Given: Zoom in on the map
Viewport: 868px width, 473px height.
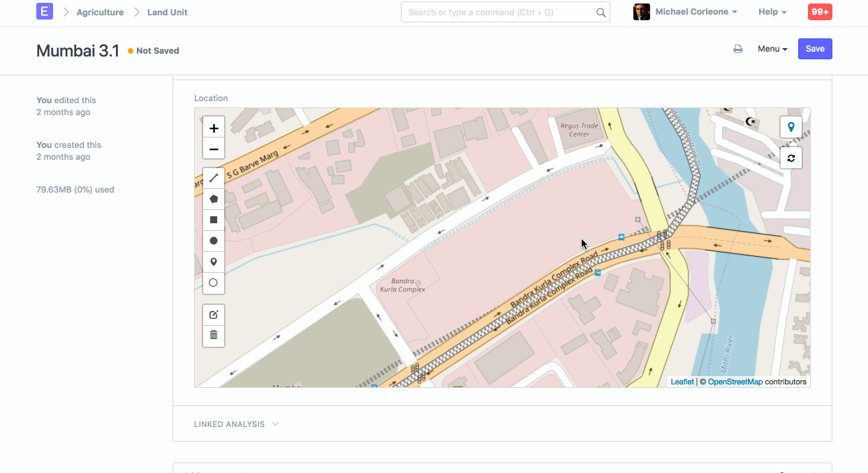Looking at the screenshot, I should [214, 128].
